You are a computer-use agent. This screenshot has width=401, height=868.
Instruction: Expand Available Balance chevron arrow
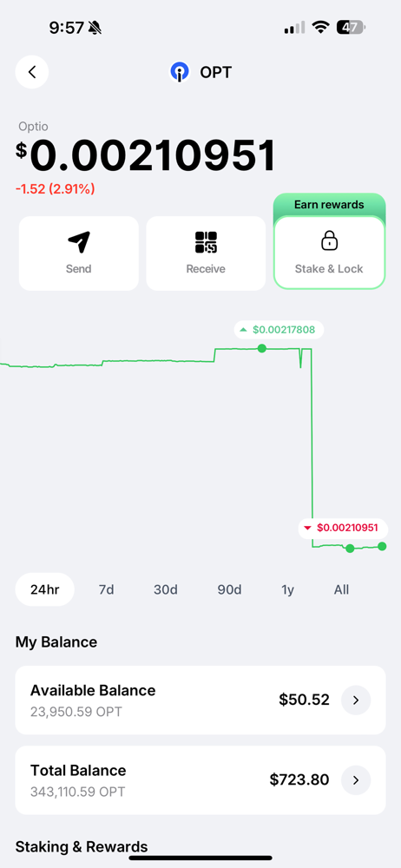click(356, 700)
